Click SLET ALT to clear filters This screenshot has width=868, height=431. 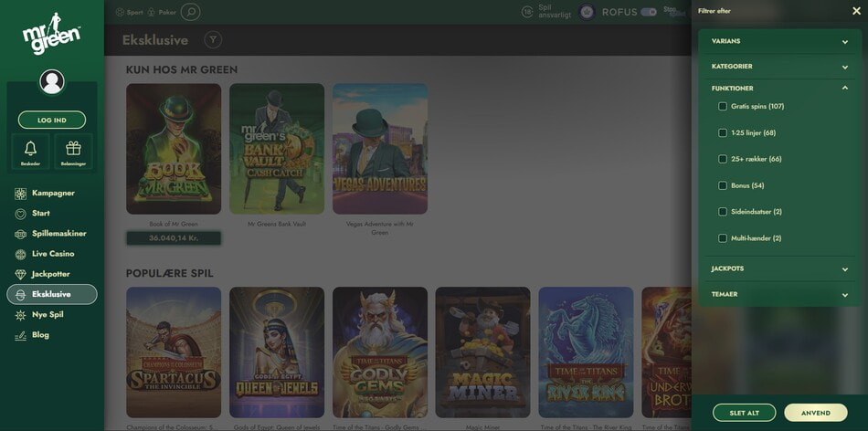point(744,413)
